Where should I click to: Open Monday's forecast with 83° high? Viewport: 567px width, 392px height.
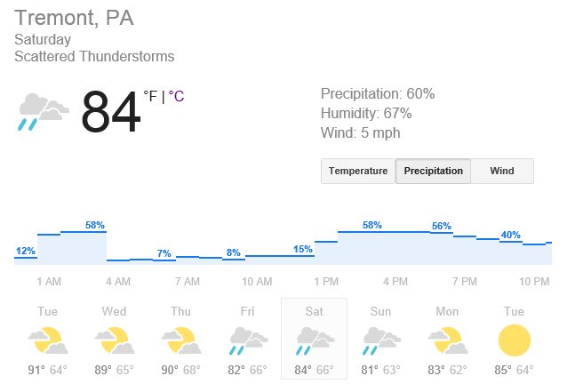coord(447,339)
